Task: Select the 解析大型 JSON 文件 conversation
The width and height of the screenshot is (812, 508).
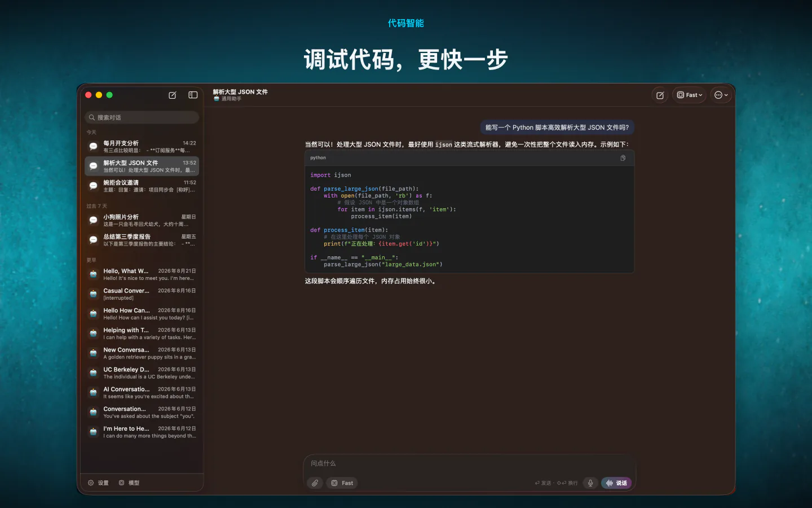Action: 142,167
